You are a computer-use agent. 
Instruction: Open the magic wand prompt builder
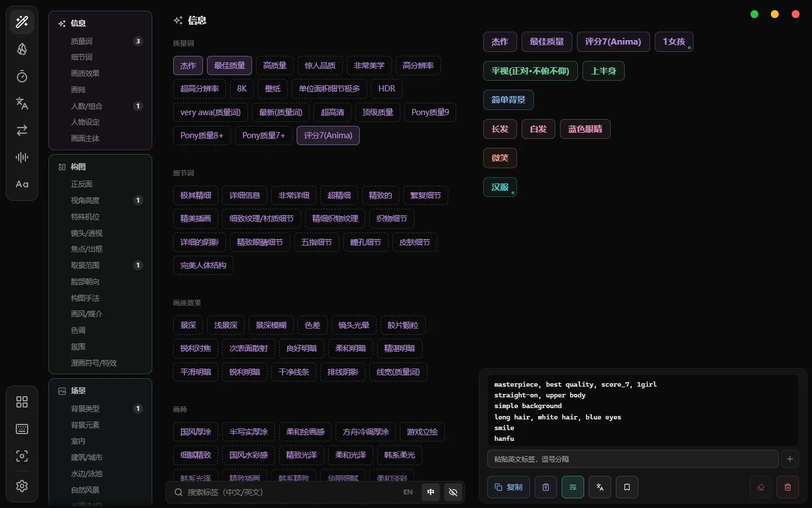pos(22,22)
